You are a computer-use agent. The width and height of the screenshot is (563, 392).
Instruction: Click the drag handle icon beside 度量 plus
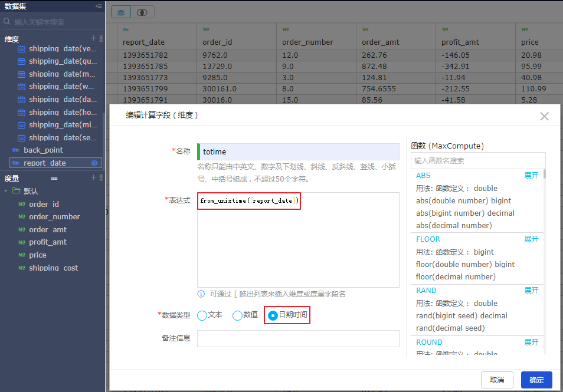[101, 177]
